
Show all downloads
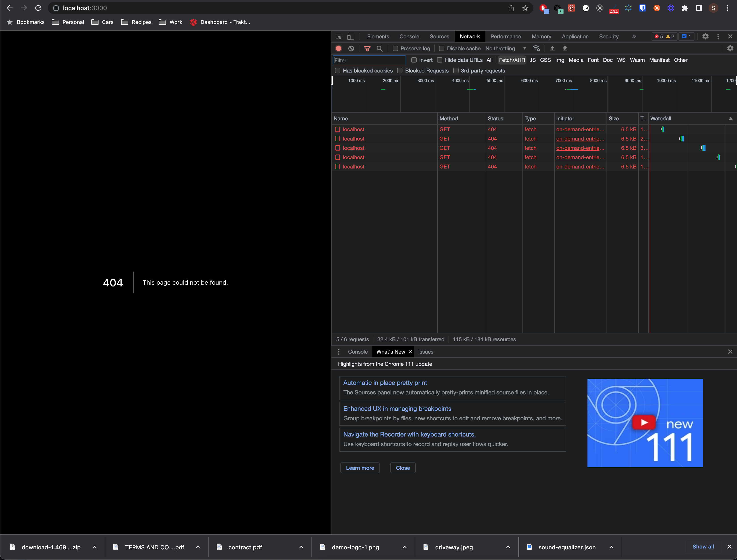703,546
